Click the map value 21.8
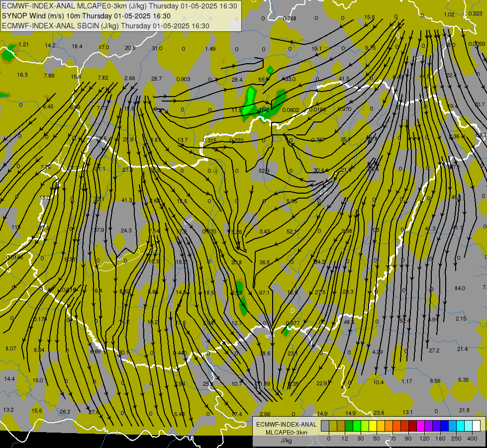This screenshot has width=487, height=448. (464, 410)
